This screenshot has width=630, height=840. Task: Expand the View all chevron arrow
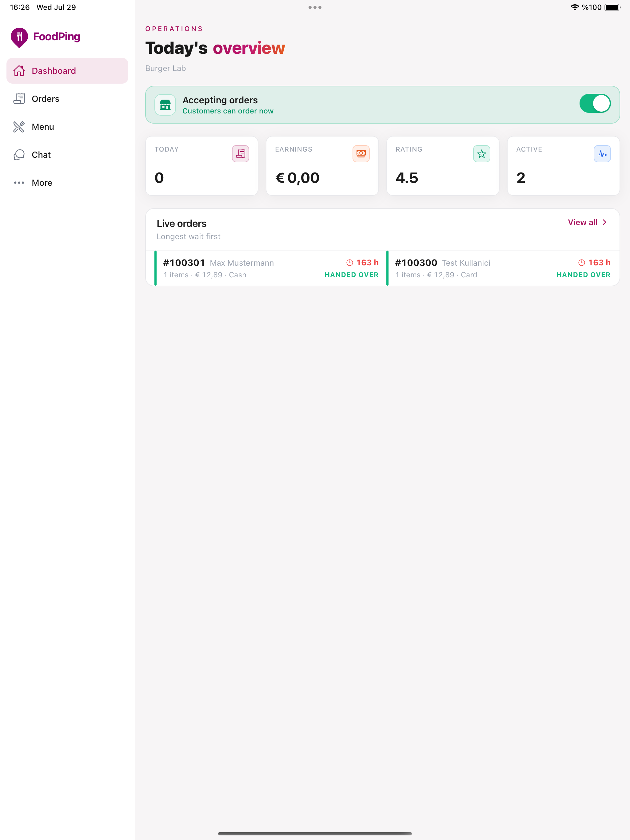pyautogui.click(x=604, y=223)
